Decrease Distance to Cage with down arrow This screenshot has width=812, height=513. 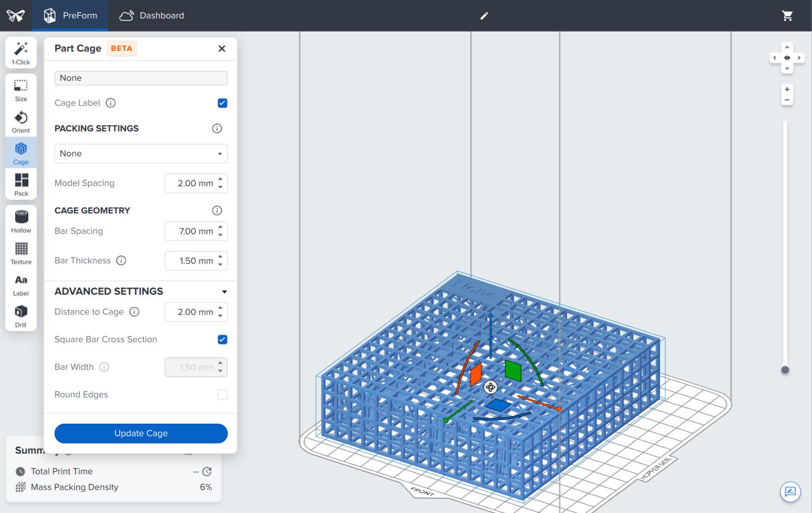[x=221, y=315]
